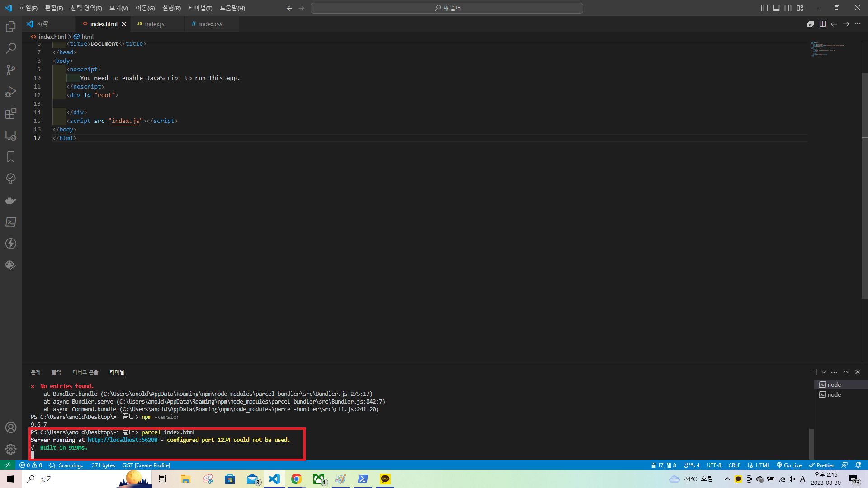Open the localhost:56208 link in terminal
The image size is (868, 488).
[123, 440]
